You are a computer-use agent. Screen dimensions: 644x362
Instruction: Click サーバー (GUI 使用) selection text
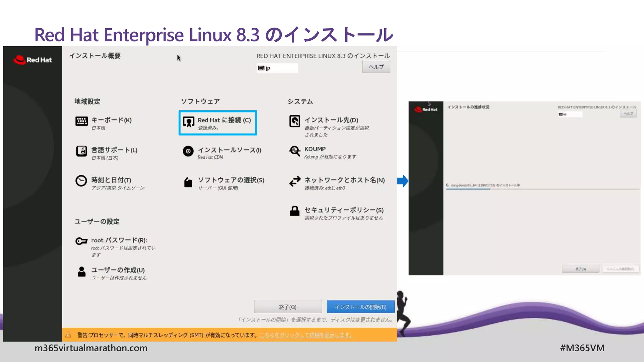pyautogui.click(x=218, y=188)
